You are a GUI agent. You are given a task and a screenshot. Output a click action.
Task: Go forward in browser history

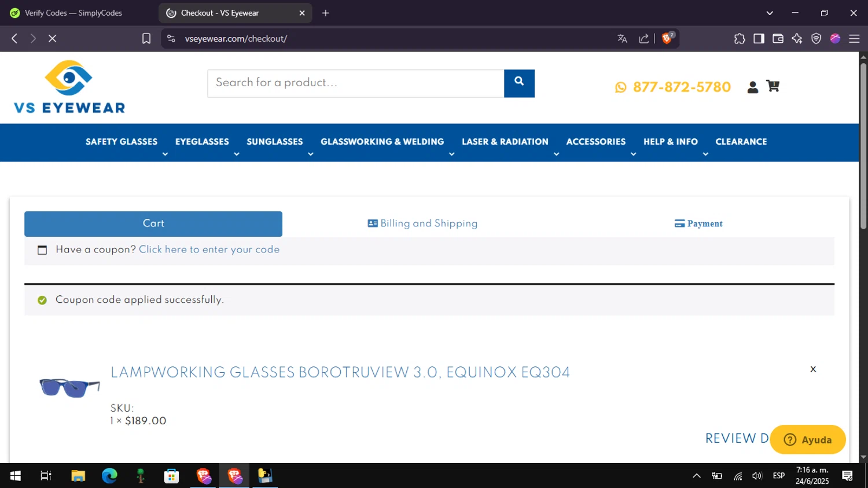[x=33, y=38]
